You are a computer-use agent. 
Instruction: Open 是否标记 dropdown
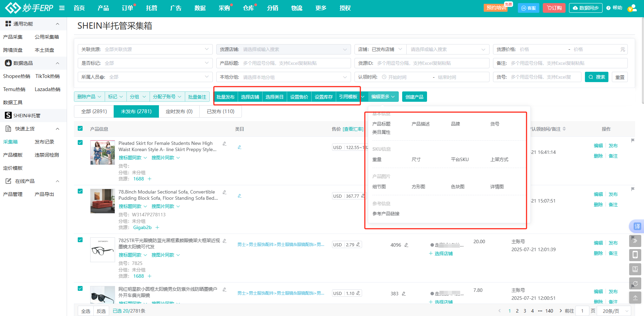145,63
